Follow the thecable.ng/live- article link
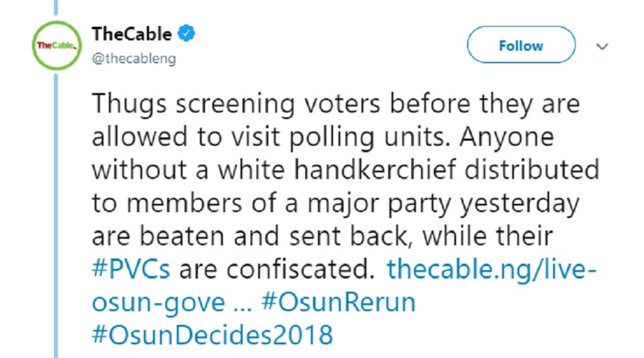The height and width of the screenshot is (358, 644). [x=491, y=268]
